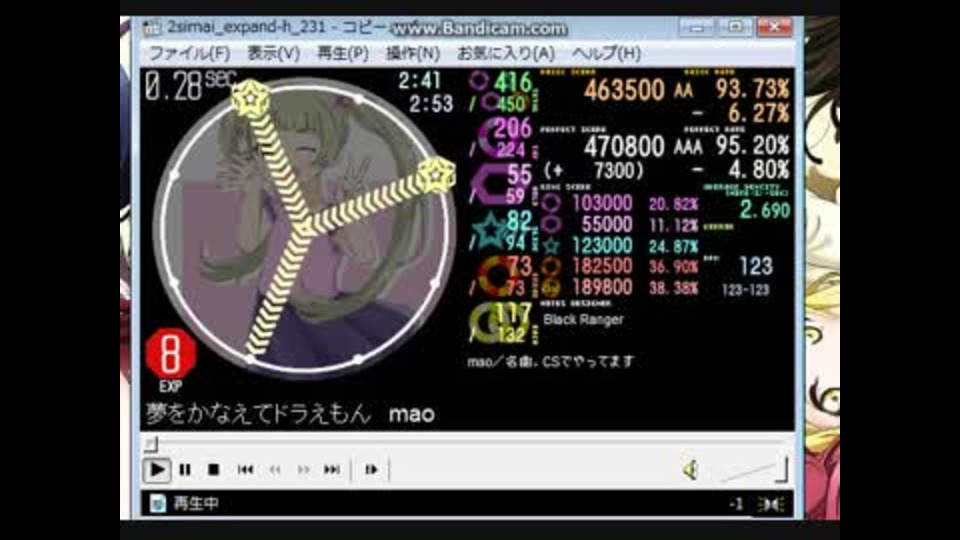Click the total time 2:53
Image resolution: width=960 pixels, height=540 pixels.
(432, 103)
